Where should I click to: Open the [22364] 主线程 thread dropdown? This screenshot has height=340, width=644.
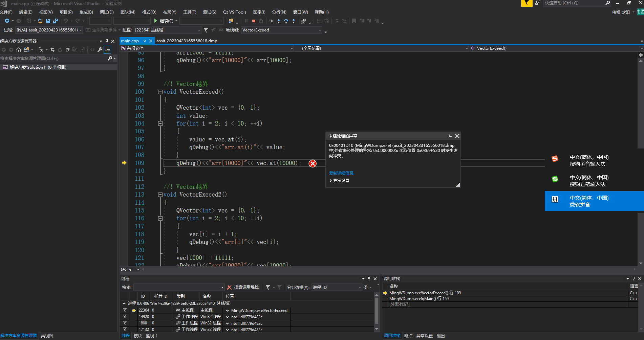pos(199,30)
